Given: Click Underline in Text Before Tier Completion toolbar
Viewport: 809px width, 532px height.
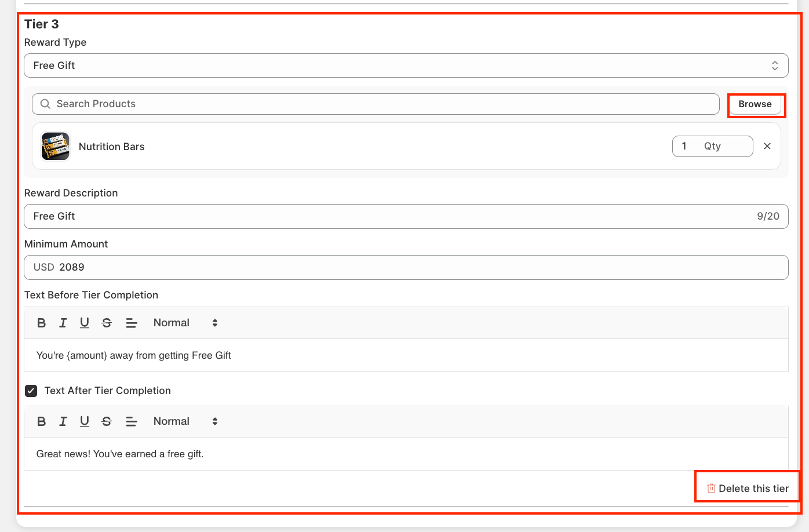Looking at the screenshot, I should [x=85, y=323].
